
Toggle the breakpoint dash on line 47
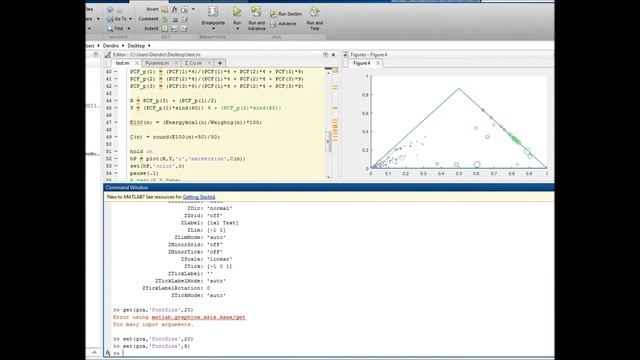click(116, 122)
